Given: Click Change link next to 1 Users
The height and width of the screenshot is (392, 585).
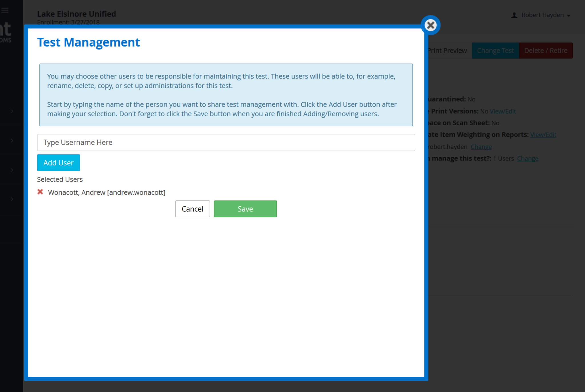Looking at the screenshot, I should [x=527, y=158].
